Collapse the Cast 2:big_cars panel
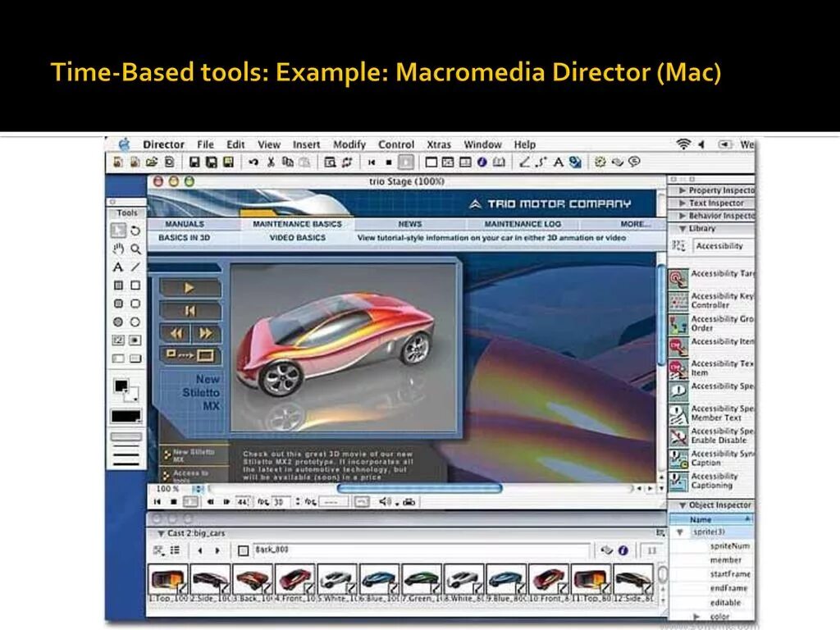Image resolution: width=840 pixels, height=630 pixels. pyautogui.click(x=160, y=533)
